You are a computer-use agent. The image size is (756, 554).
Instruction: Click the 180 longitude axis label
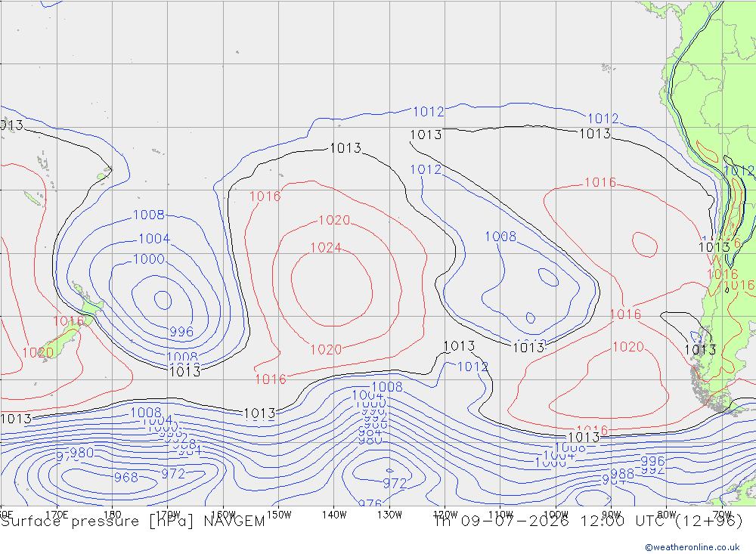click(113, 515)
